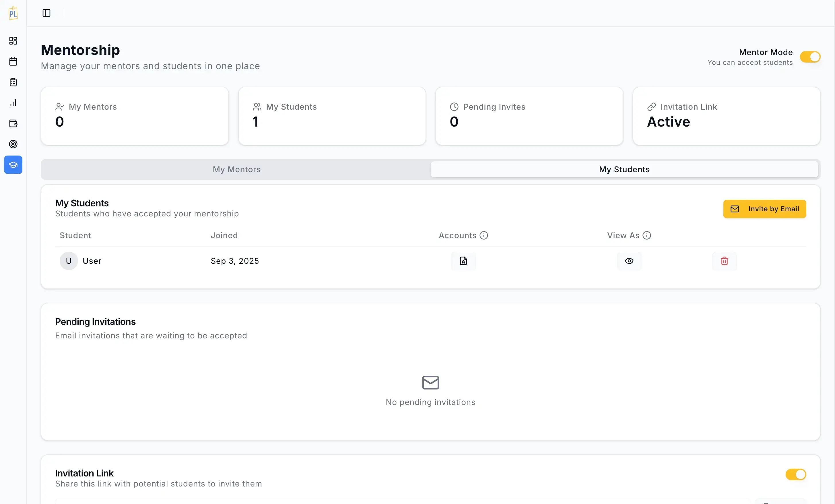View as student User with the eye icon
The image size is (835, 504).
click(x=629, y=261)
